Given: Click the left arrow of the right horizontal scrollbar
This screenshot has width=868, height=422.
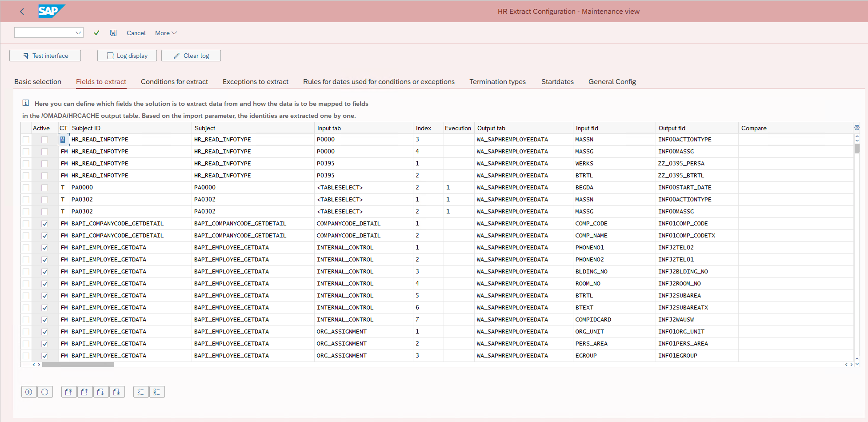Looking at the screenshot, I should pyautogui.click(x=846, y=365).
